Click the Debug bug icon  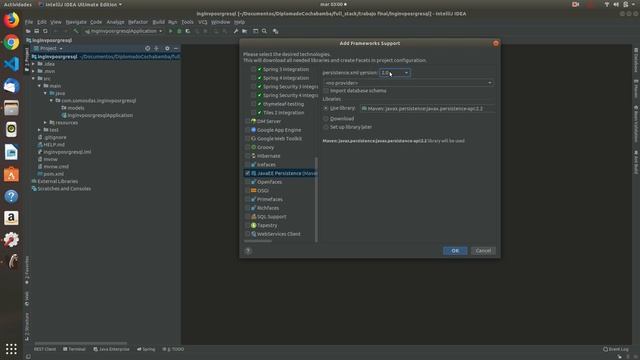click(179, 31)
